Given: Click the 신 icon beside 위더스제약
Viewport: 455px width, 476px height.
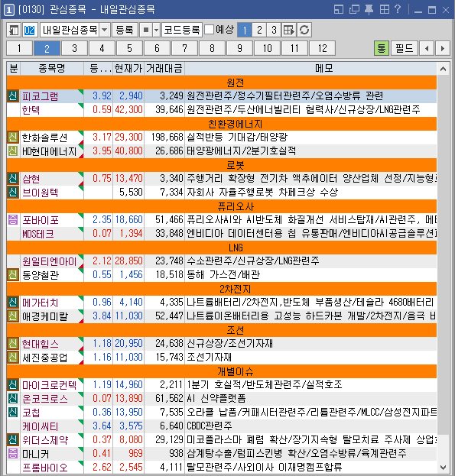Looking at the screenshot, I should pyautogui.click(x=13, y=439).
